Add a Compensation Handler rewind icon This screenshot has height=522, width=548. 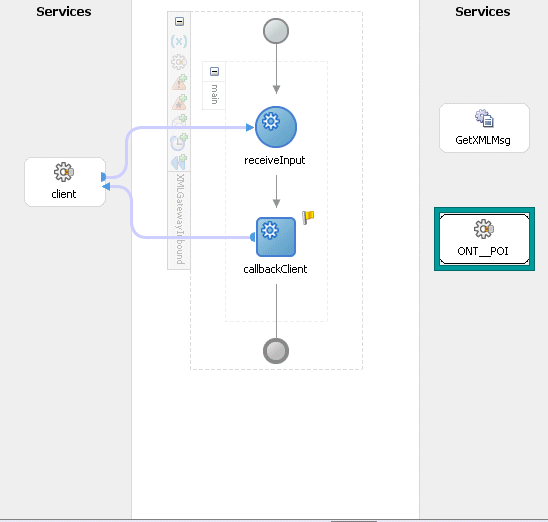(179, 162)
